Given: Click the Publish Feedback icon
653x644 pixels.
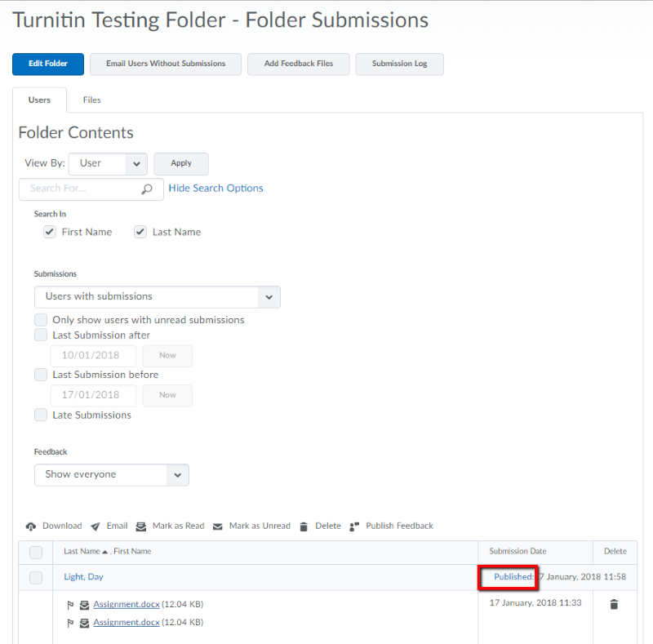Looking at the screenshot, I should tap(354, 526).
